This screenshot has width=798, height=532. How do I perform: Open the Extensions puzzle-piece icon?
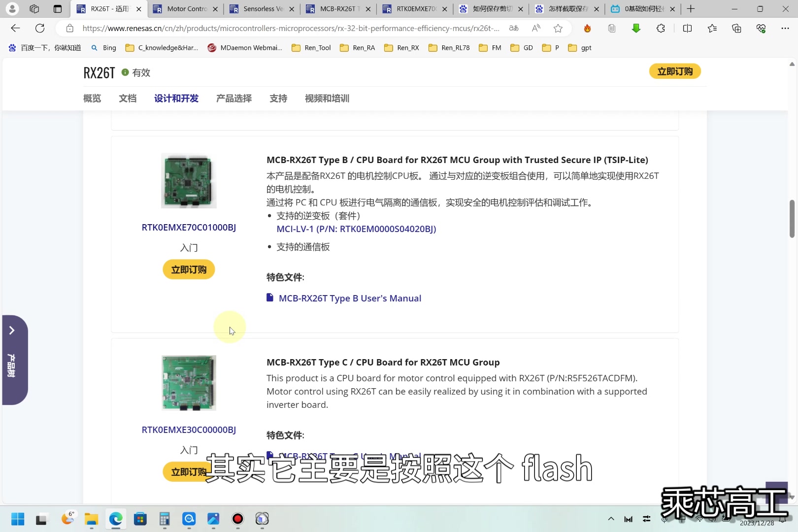(661, 28)
